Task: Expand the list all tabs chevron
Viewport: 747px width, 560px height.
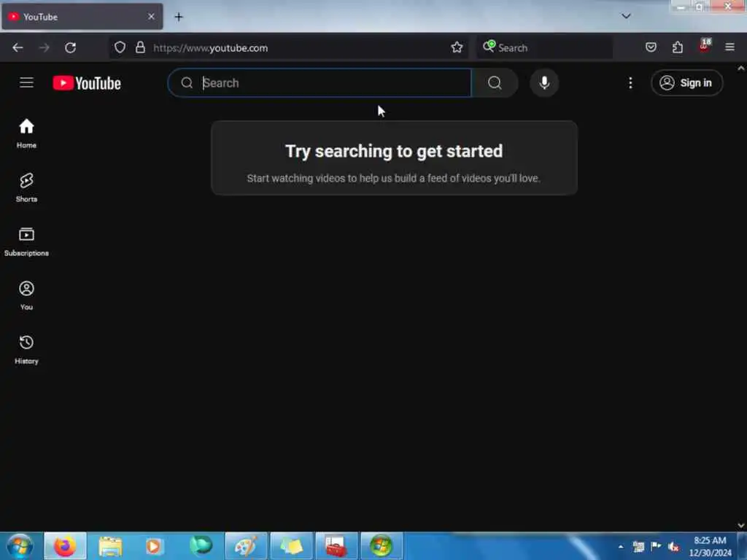Action: [x=626, y=16]
